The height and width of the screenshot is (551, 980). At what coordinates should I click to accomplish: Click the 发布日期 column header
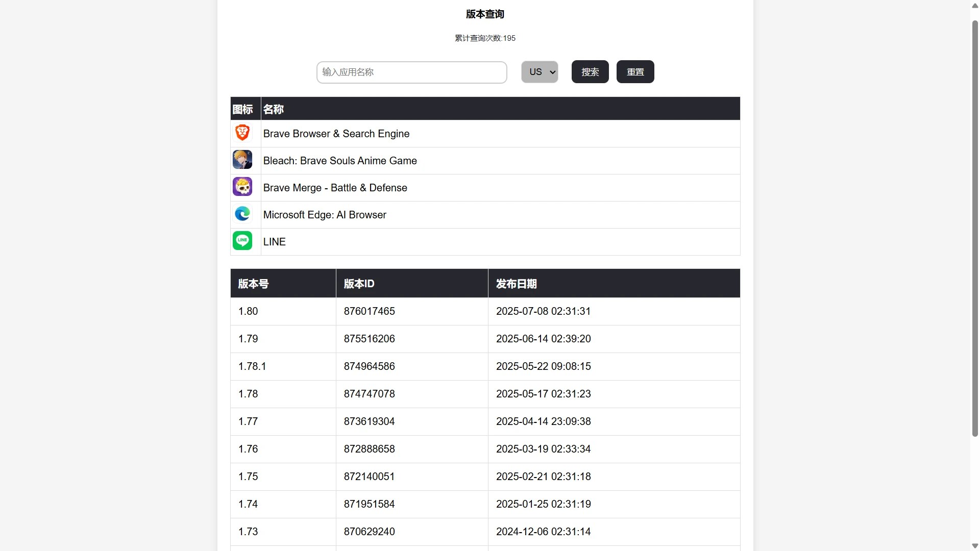point(516,284)
